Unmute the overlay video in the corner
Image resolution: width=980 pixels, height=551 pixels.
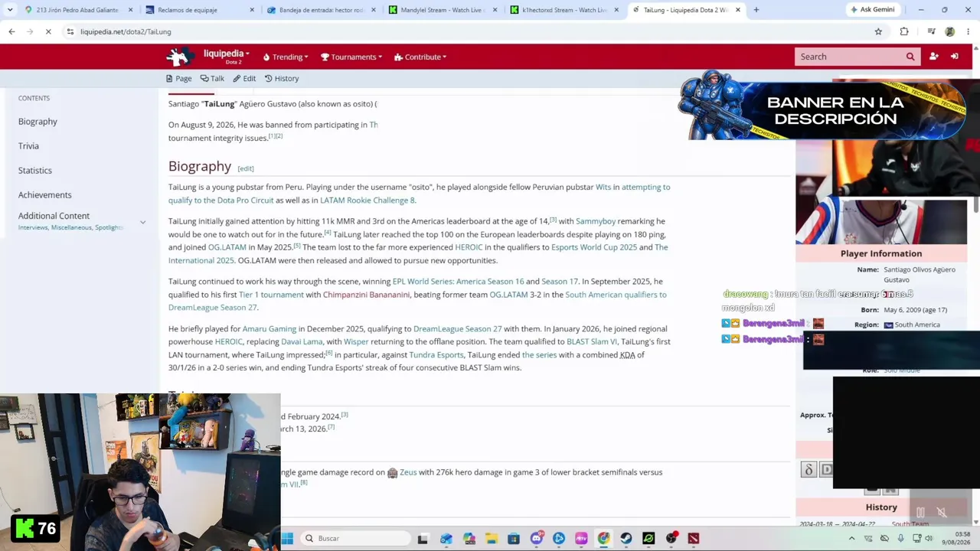(x=942, y=513)
